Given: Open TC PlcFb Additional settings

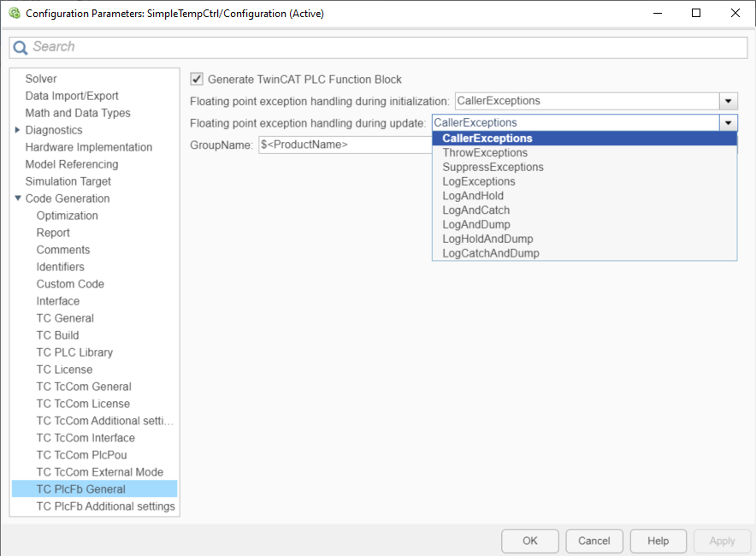Looking at the screenshot, I should point(105,506).
